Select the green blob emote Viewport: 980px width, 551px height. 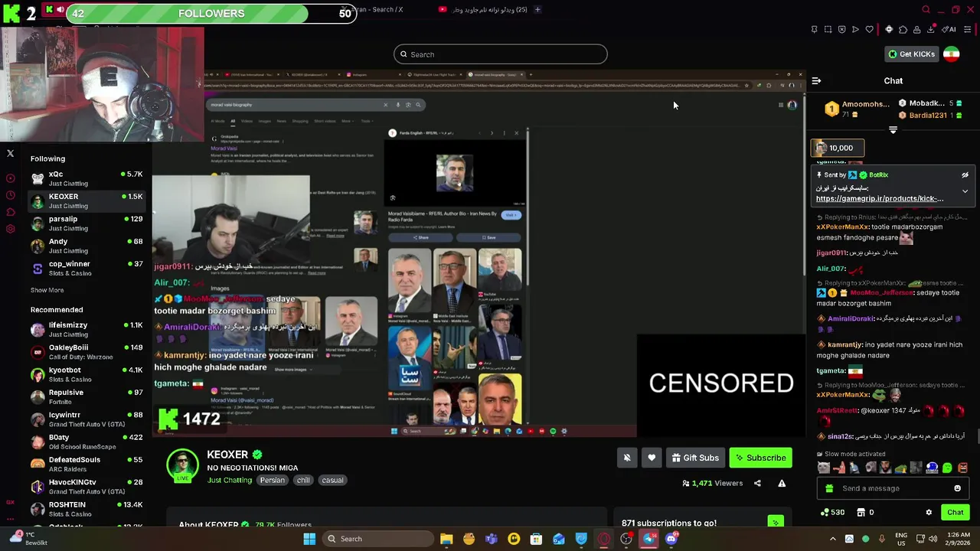947,468
